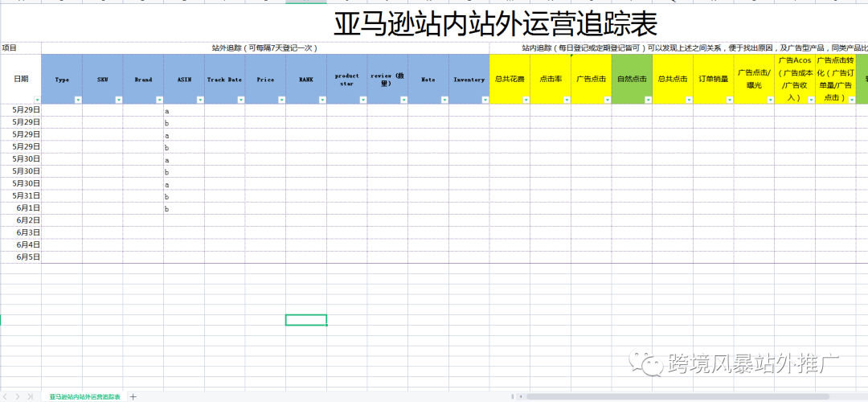Open the Price column filter dropdown
Image resolution: width=868 pixels, height=402 pixels.
click(x=281, y=100)
